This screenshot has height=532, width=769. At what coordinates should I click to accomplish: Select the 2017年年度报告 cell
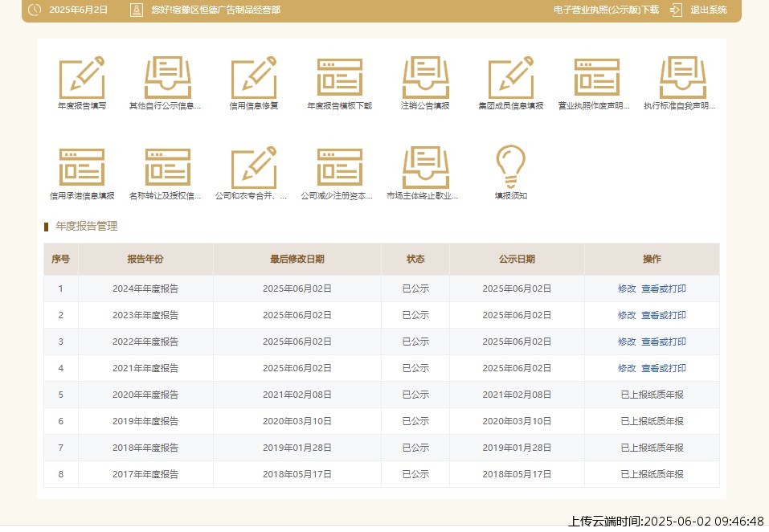click(x=145, y=474)
